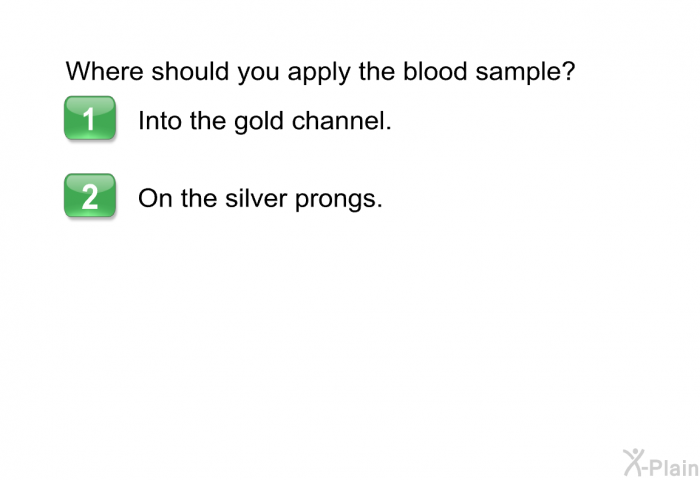The height and width of the screenshot is (480, 700).
Task: Click the second "the" before "blood"
Action: 378,73
